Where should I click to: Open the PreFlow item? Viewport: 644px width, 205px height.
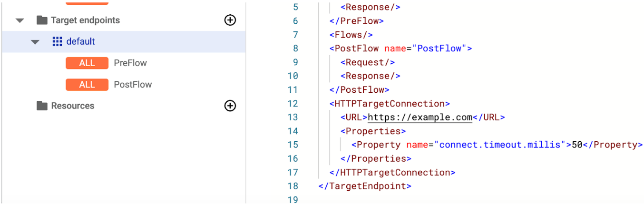click(x=130, y=63)
